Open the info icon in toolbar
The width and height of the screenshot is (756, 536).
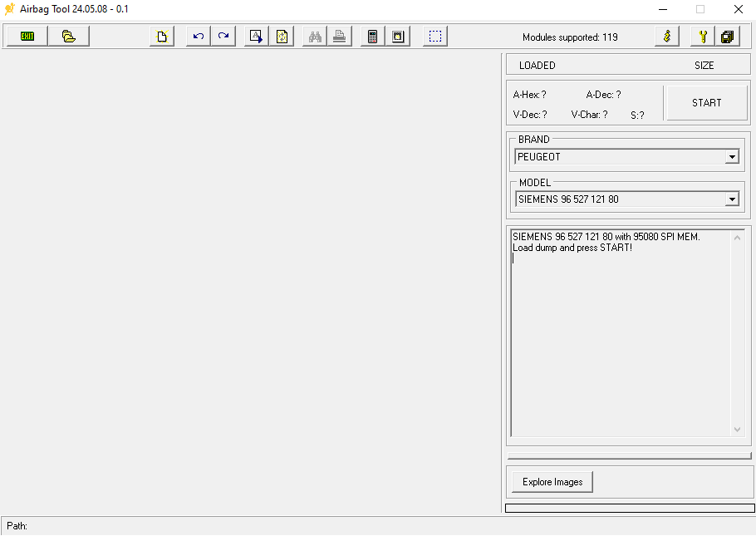[x=667, y=37]
